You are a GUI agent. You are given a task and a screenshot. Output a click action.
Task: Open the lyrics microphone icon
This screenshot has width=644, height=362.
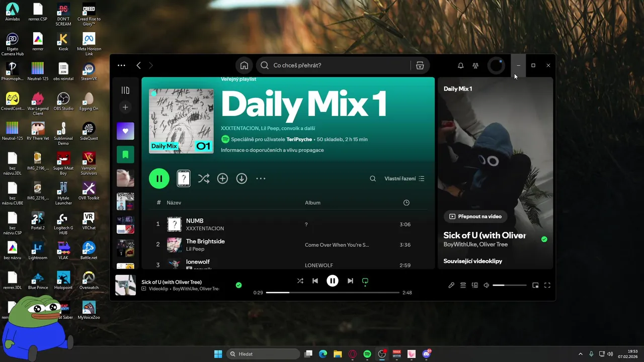[451, 285]
